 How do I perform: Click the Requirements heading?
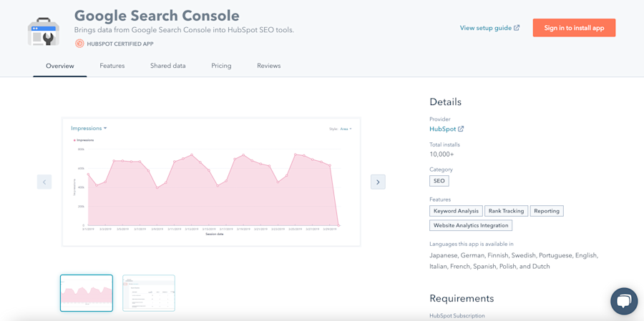pyautogui.click(x=462, y=298)
